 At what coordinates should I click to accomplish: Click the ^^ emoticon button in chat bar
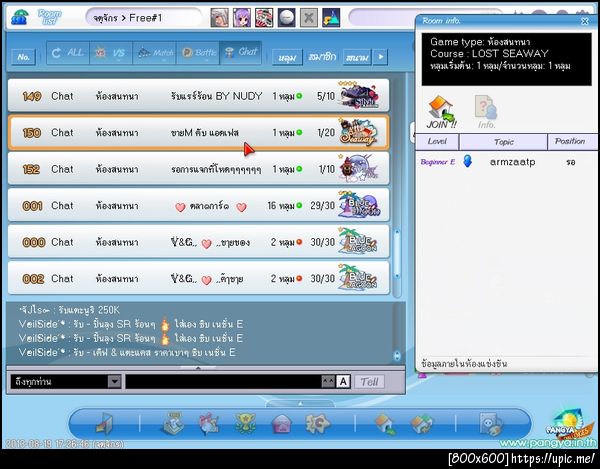tap(328, 381)
